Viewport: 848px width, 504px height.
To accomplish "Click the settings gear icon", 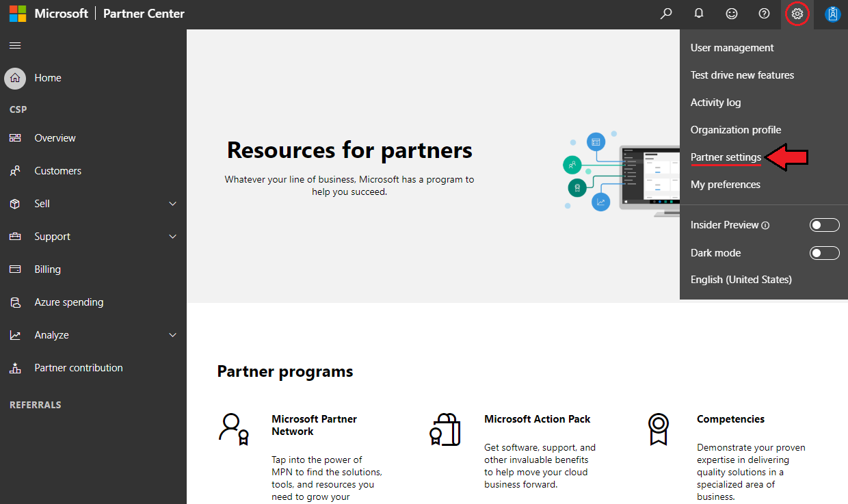I will point(797,14).
